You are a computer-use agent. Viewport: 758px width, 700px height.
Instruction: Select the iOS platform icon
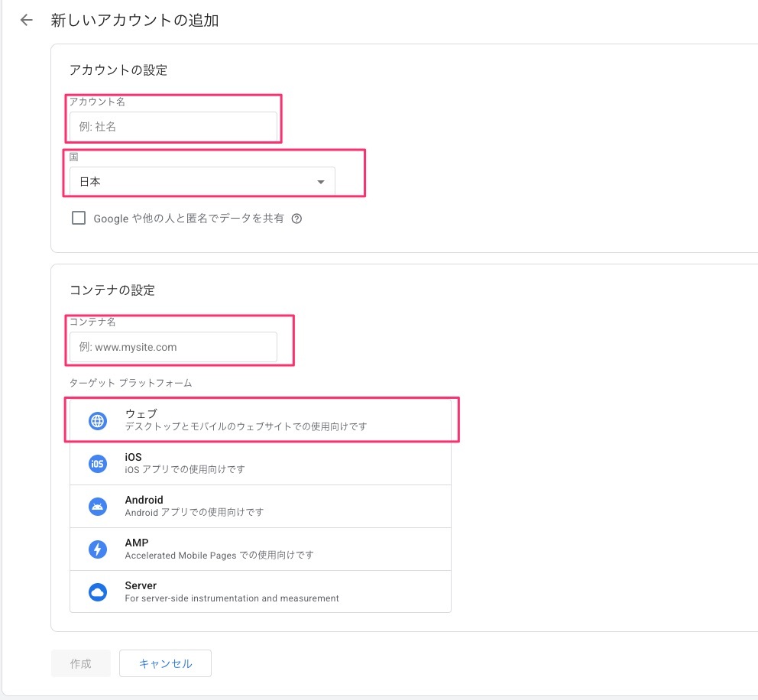pos(97,462)
